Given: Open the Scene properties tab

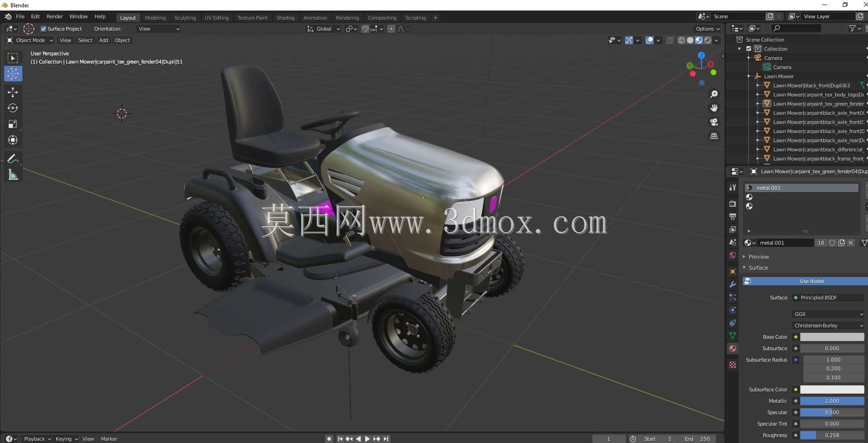Looking at the screenshot, I should point(733,242).
